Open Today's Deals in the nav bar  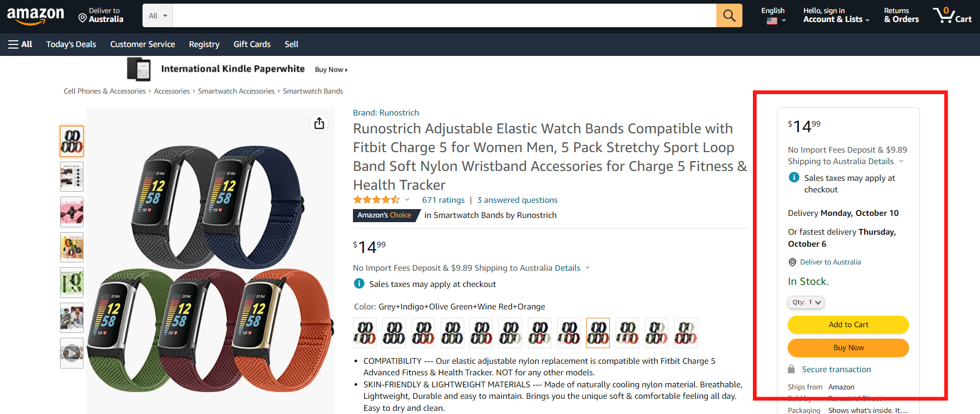(x=71, y=44)
